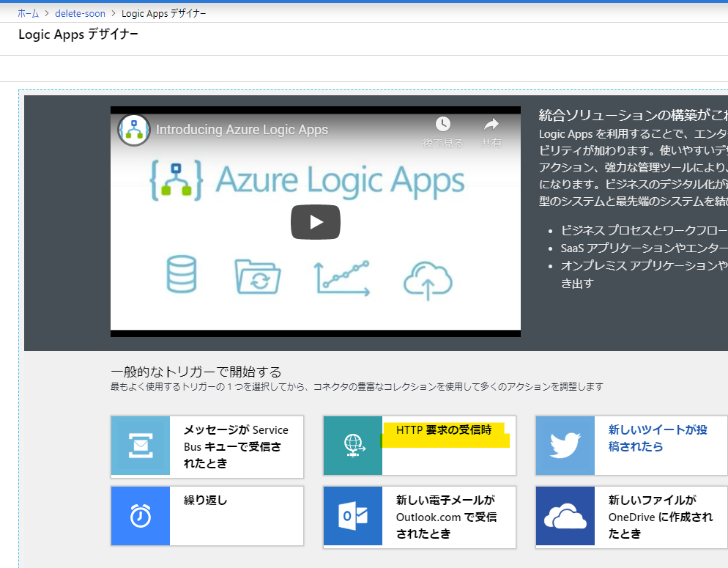Click the watch later clock icon

[x=442, y=124]
